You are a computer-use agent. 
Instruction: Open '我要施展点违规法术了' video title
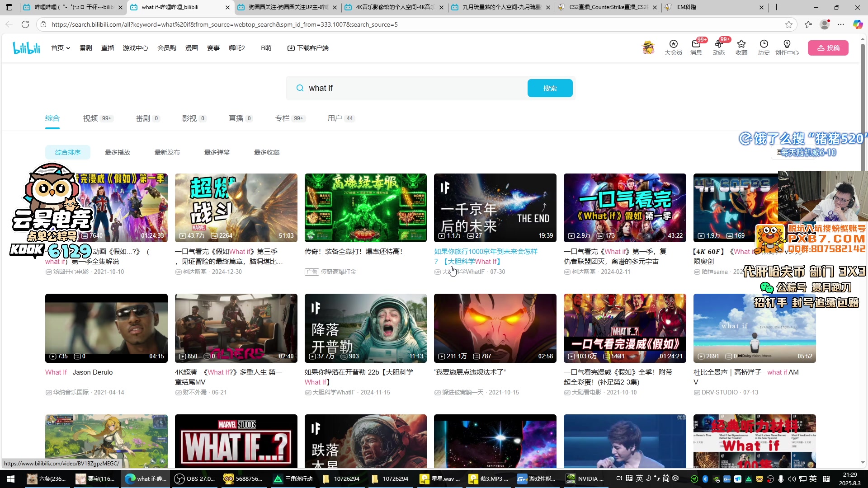click(470, 372)
